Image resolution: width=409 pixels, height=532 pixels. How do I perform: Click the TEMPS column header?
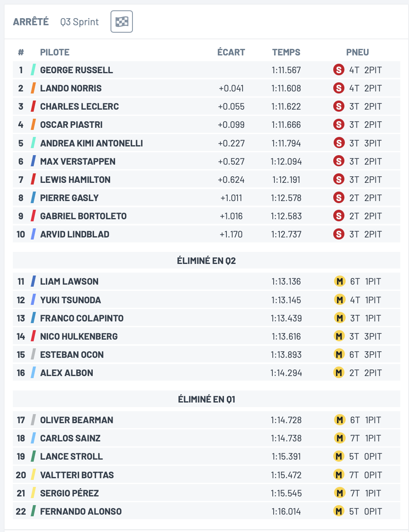point(286,52)
